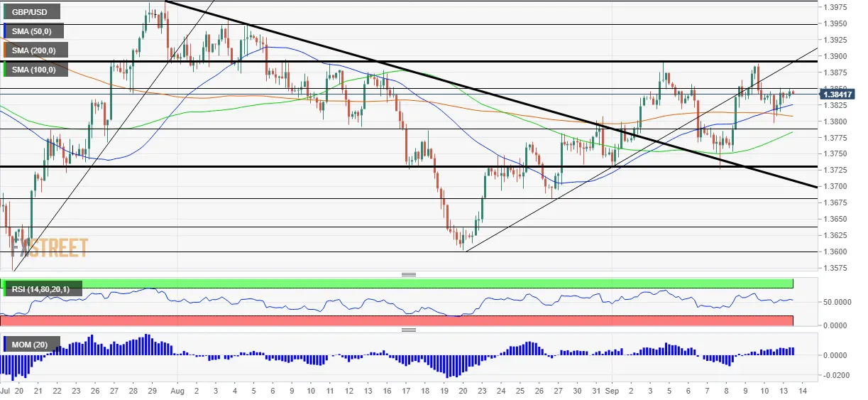Click the 1.3725 price axis label
Viewport: 868px width, 400px height.
point(834,171)
